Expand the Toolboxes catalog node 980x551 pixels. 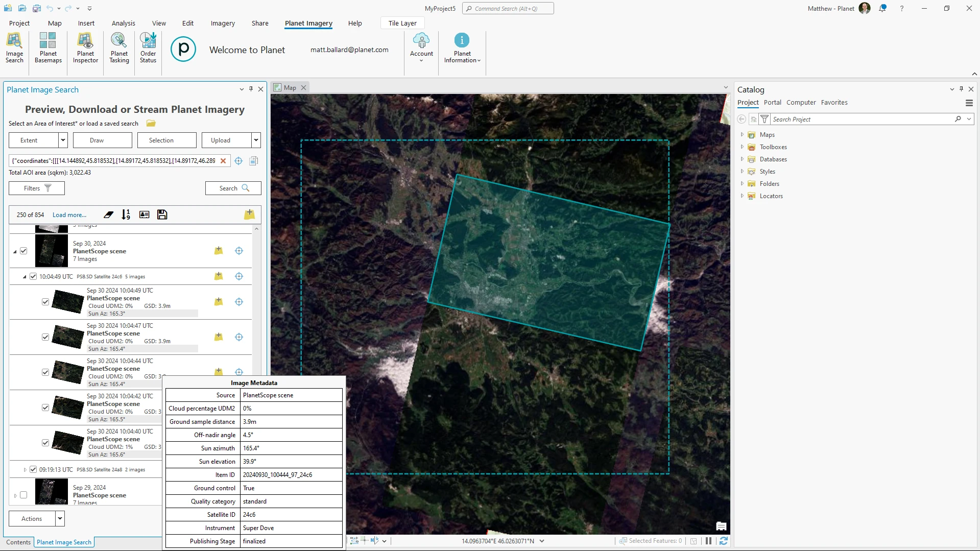[742, 147]
